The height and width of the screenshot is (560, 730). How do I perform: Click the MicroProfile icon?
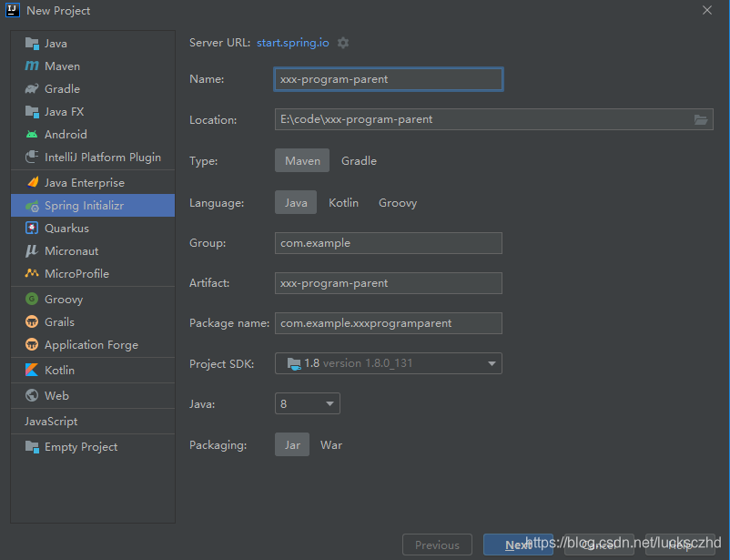click(32, 273)
